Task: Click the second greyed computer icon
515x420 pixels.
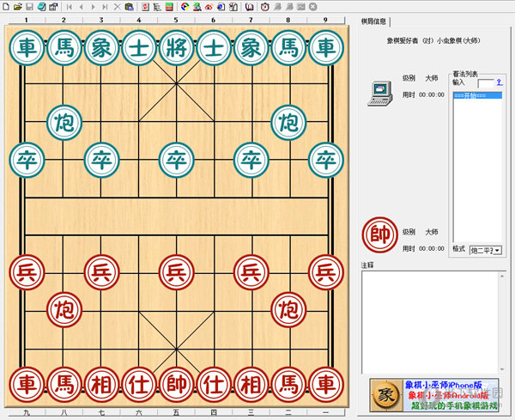Action: 289,7
